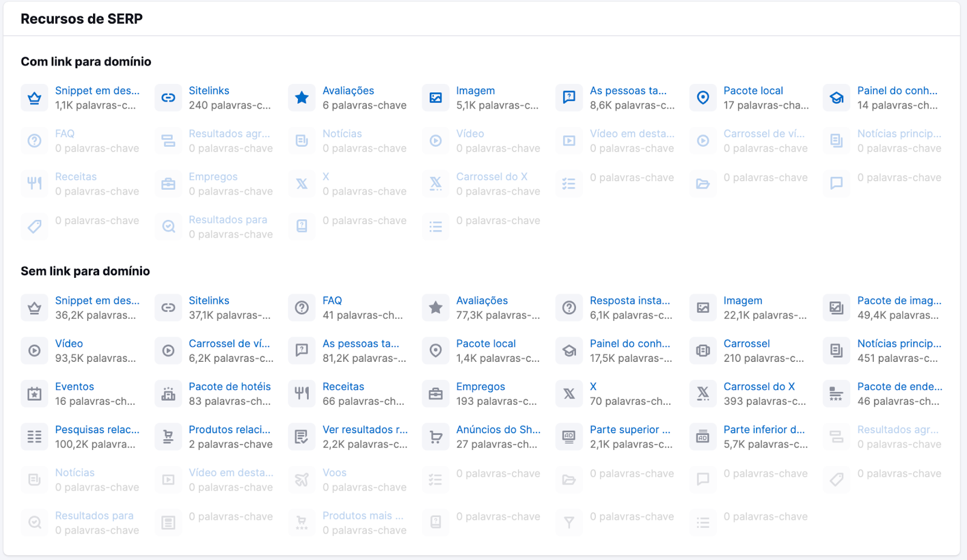Screen dimensions: 967x560
Task: Open Pacote de imagens link
Action: pos(899,301)
